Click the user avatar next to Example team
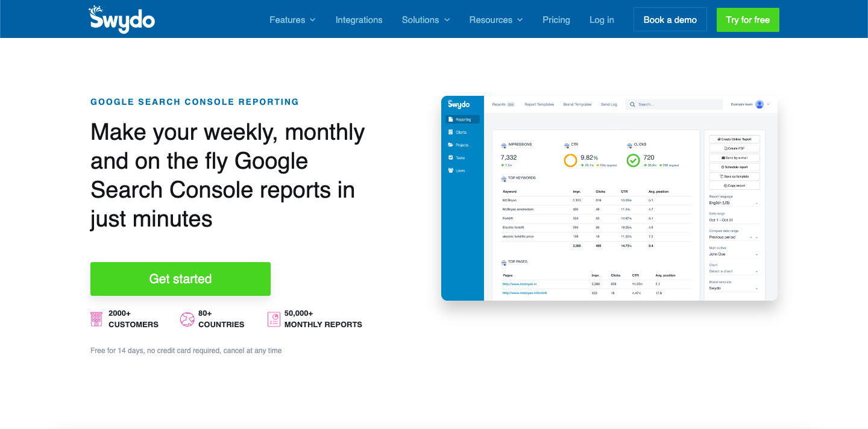 click(x=759, y=104)
